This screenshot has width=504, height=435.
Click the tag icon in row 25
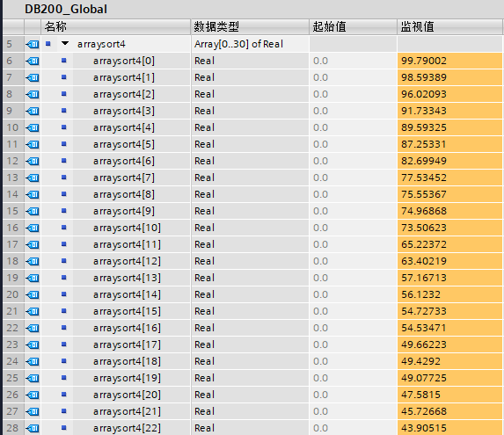(x=33, y=378)
